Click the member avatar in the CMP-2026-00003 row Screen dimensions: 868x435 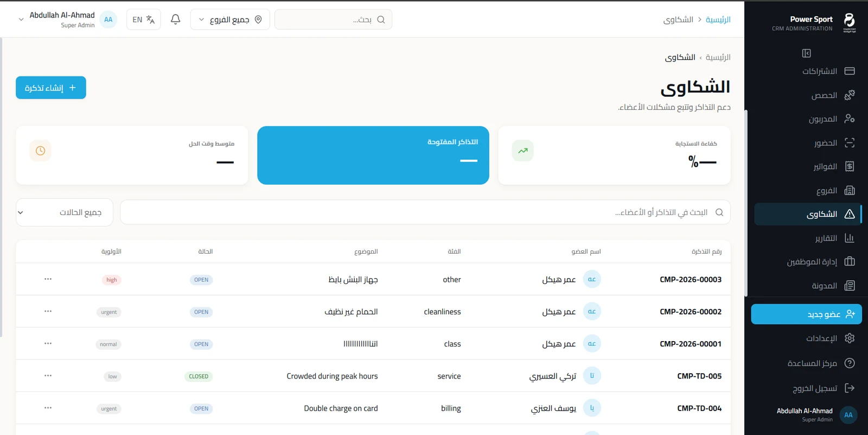tap(592, 279)
